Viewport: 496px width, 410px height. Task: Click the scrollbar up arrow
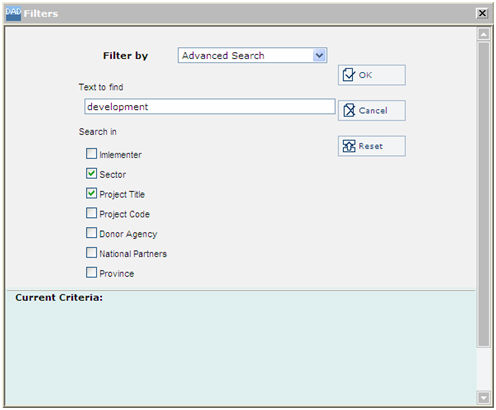[483, 34]
